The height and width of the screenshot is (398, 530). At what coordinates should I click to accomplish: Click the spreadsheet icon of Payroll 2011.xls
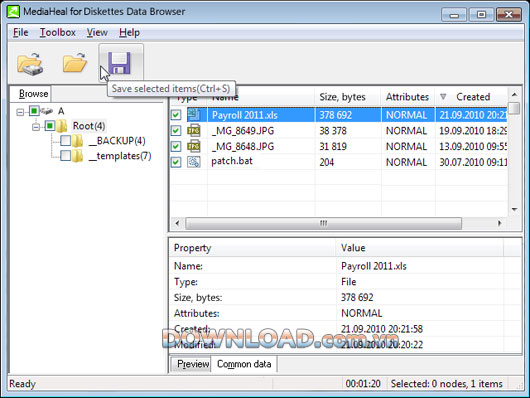click(x=194, y=115)
